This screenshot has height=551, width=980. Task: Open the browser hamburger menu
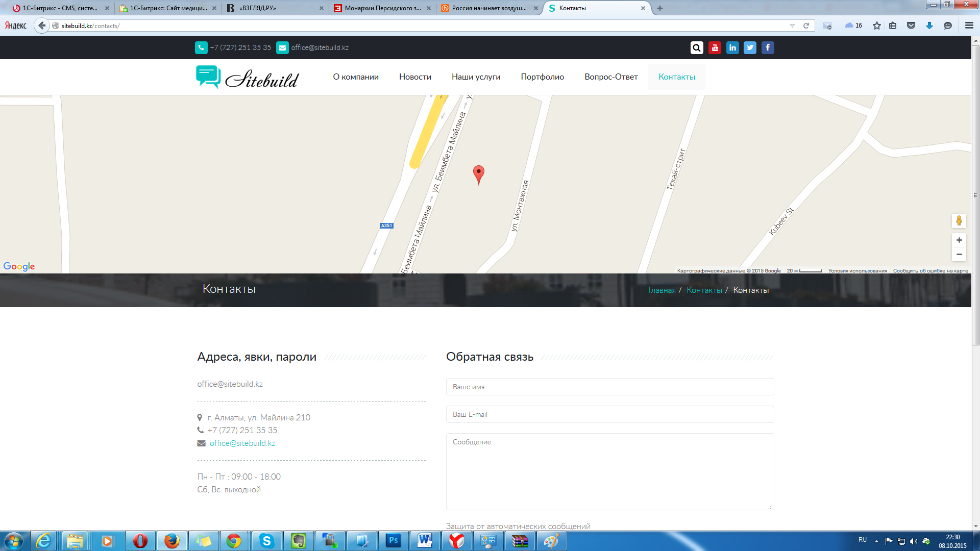[969, 26]
